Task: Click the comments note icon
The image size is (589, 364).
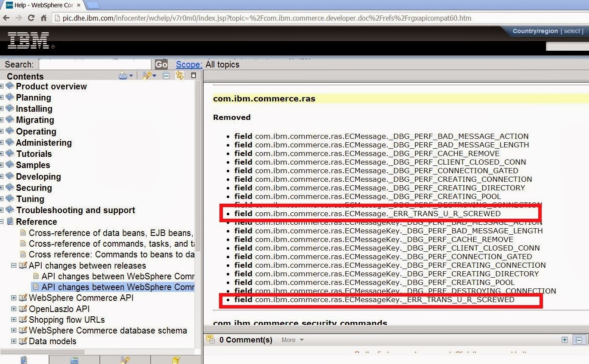Action: (210, 339)
